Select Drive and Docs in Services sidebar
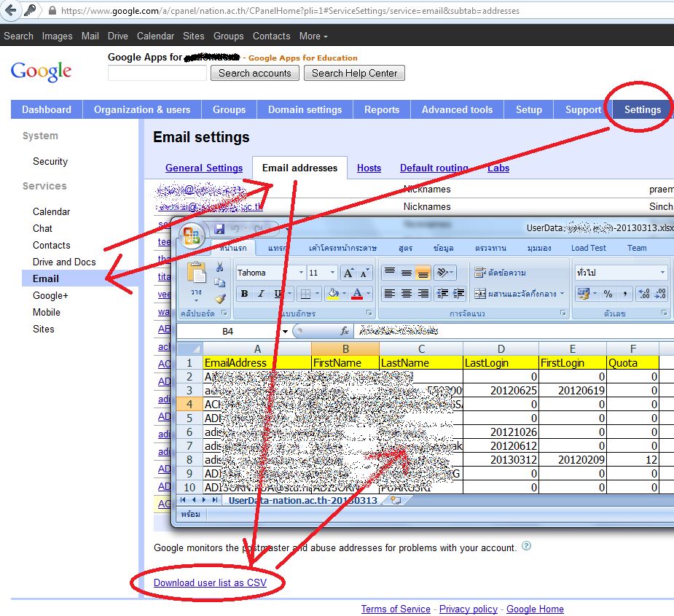Viewport: 674px width, 616px height. (64, 262)
